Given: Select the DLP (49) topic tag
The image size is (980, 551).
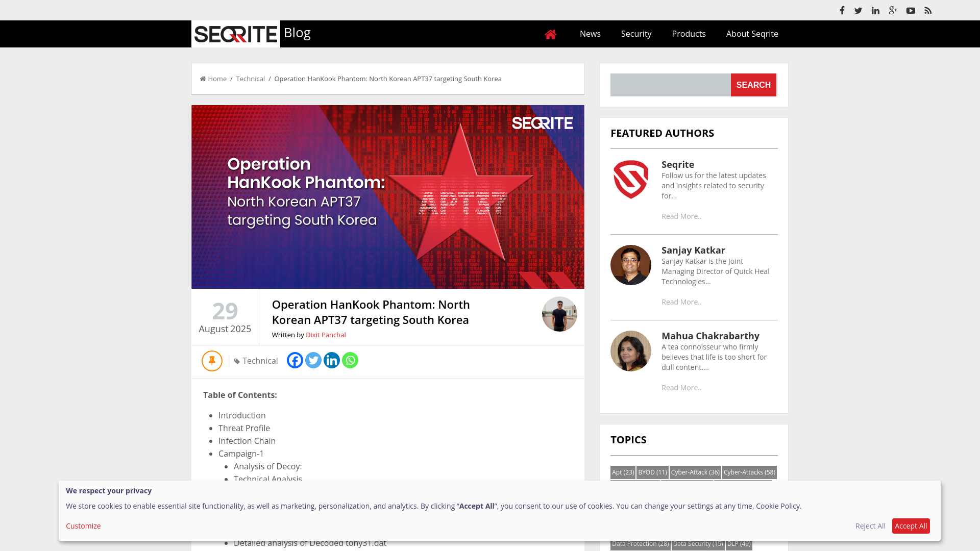Looking at the screenshot, I should 739,544.
